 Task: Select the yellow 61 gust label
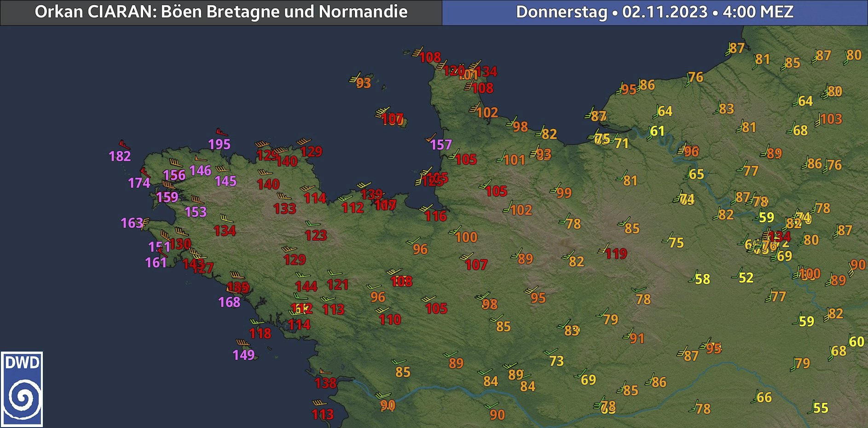pyautogui.click(x=657, y=132)
